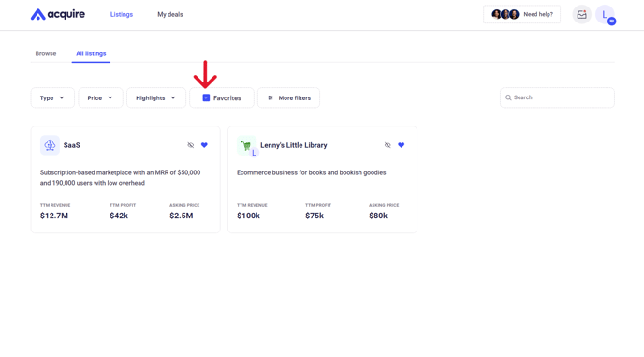Select the All listings tab
Image resolution: width=644 pixels, height=357 pixels.
pos(91,53)
